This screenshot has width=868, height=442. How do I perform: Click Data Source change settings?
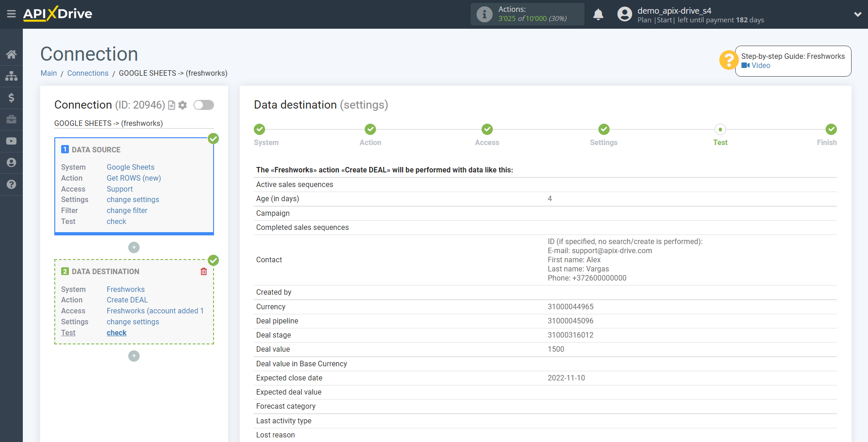[x=133, y=199]
